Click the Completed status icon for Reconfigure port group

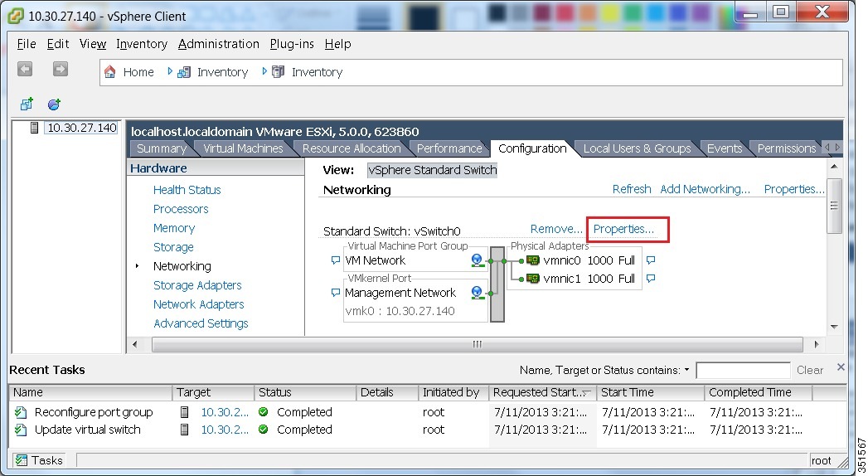(264, 412)
